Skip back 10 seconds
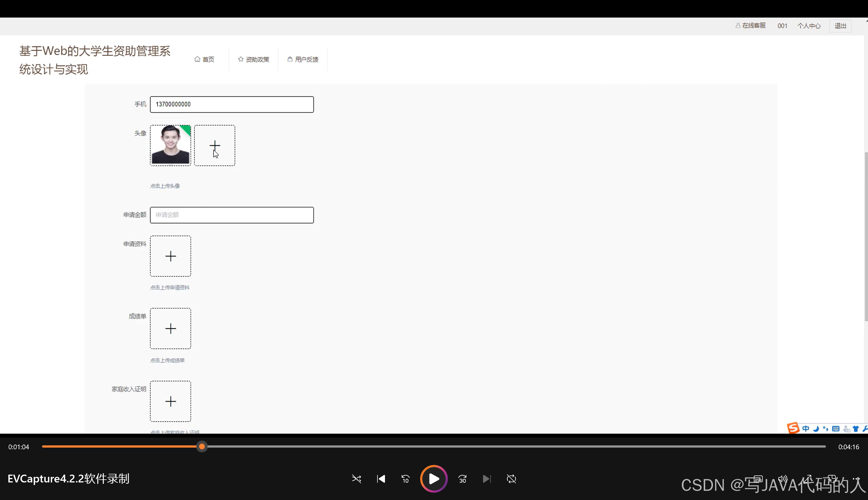Viewport: 868px width, 500px height. pos(405,479)
